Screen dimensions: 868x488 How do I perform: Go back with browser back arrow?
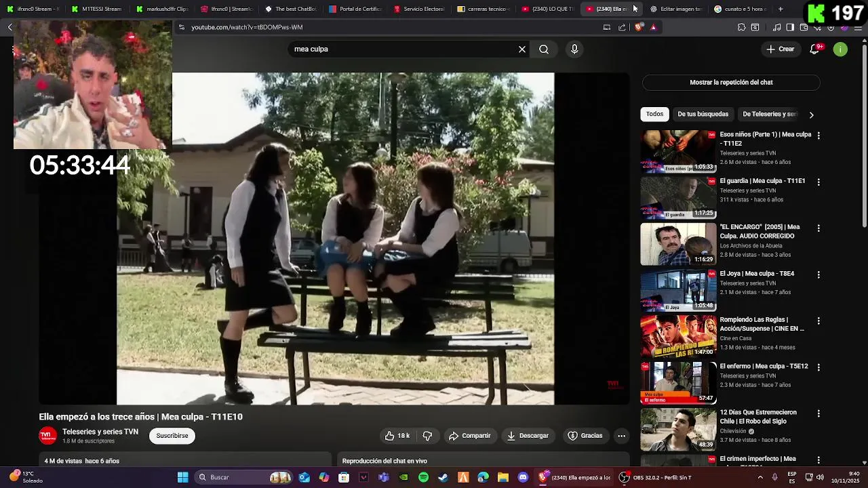(x=9, y=27)
